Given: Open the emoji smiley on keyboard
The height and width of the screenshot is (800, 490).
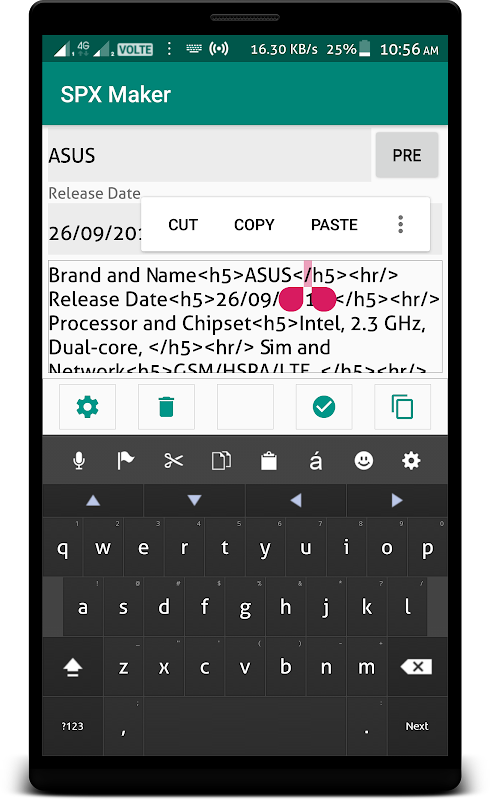Looking at the screenshot, I should (363, 461).
